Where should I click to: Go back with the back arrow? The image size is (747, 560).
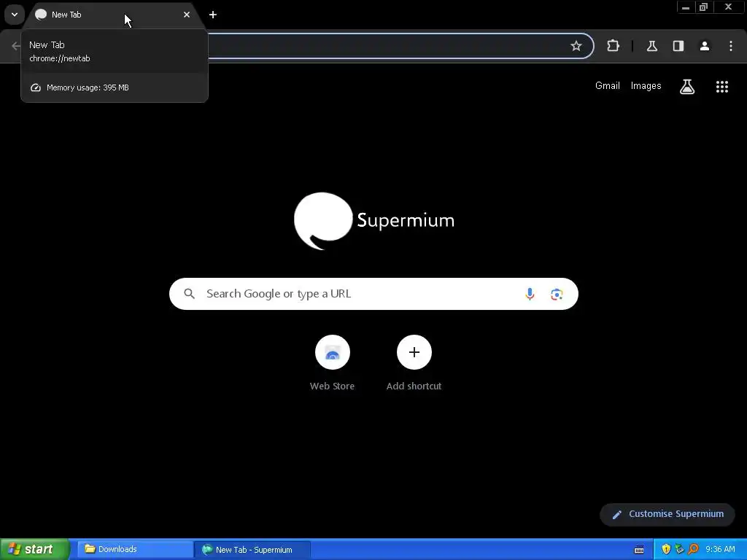tap(16, 46)
